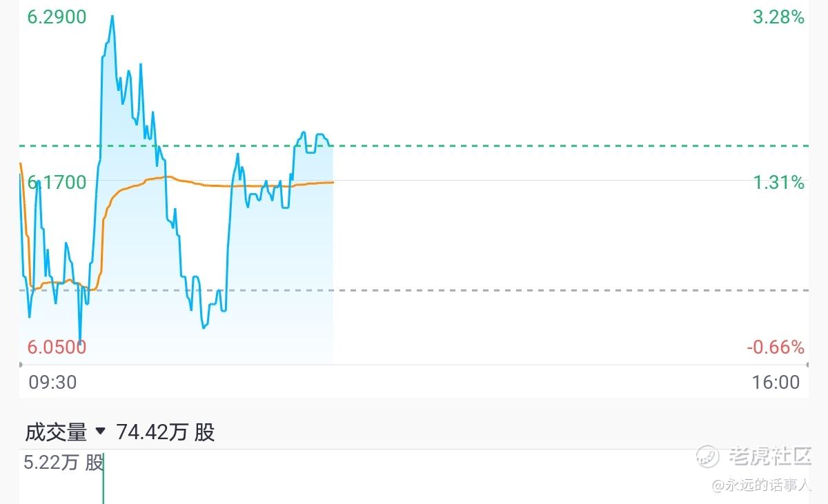Click the green dashed reference line
The height and width of the screenshot is (504, 828).
[x=552, y=146]
